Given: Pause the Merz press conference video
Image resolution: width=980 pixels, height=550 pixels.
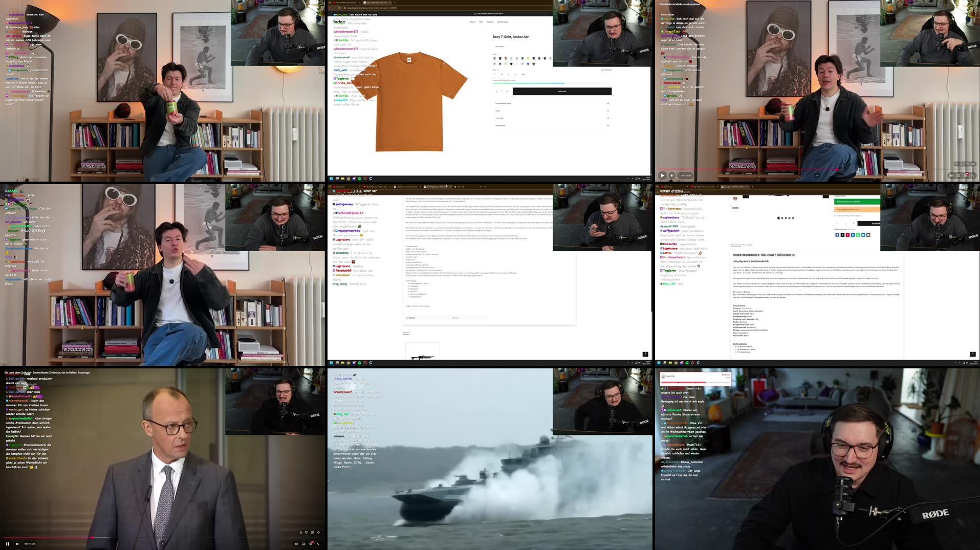Looking at the screenshot, I should (x=8, y=543).
